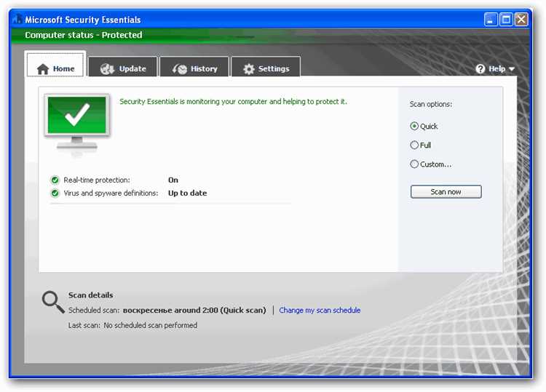Click the Help question mark icon

(x=480, y=69)
